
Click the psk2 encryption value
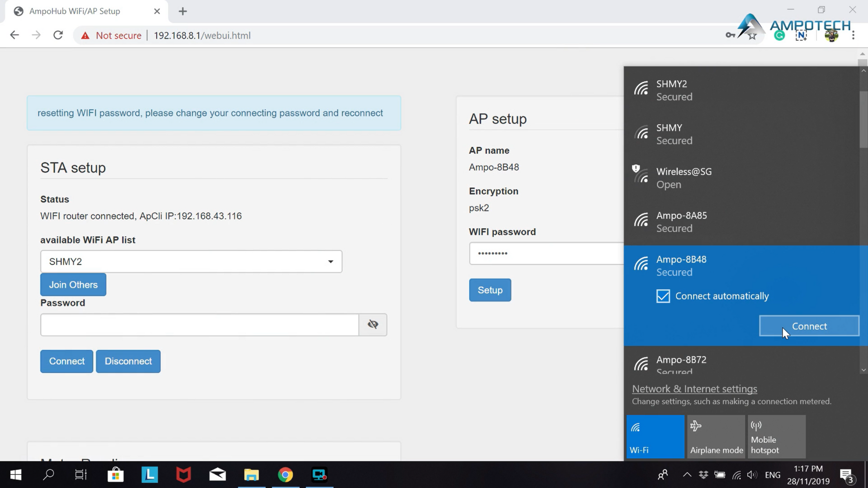[x=479, y=208]
